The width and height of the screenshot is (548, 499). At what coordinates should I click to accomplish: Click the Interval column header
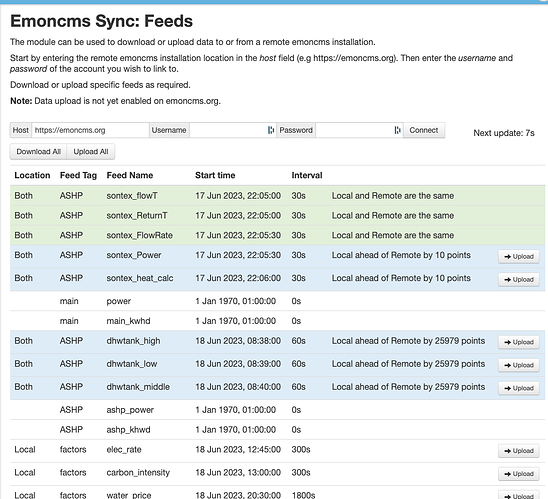pyautogui.click(x=307, y=175)
